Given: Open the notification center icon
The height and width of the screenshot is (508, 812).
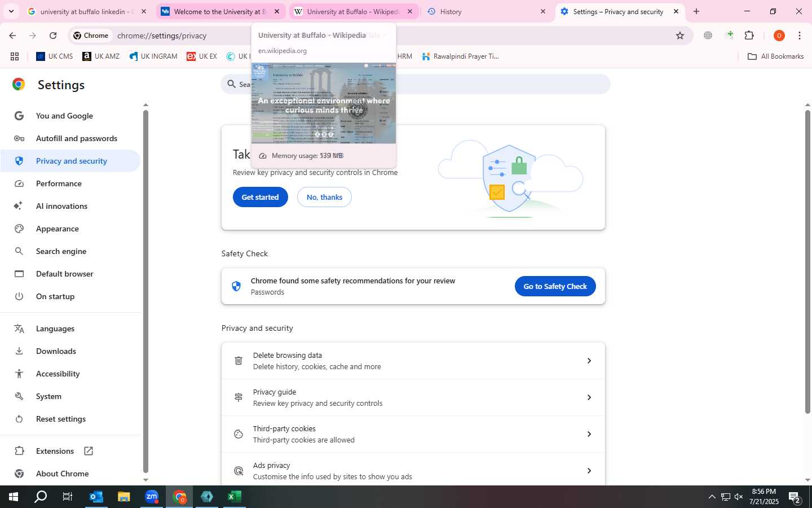Looking at the screenshot, I should pos(795,497).
